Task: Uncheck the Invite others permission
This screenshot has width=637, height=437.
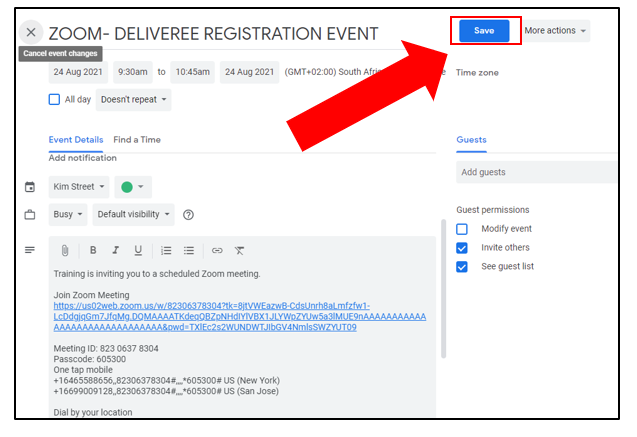Action: point(462,248)
